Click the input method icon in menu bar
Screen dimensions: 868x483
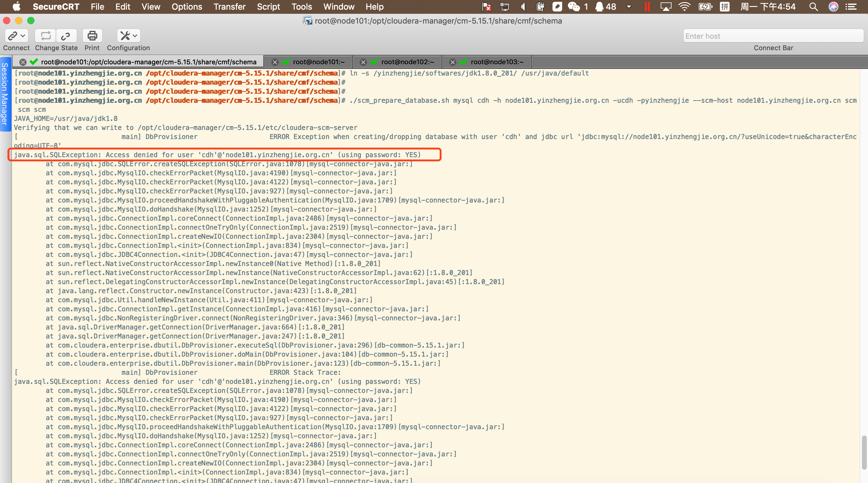point(724,7)
